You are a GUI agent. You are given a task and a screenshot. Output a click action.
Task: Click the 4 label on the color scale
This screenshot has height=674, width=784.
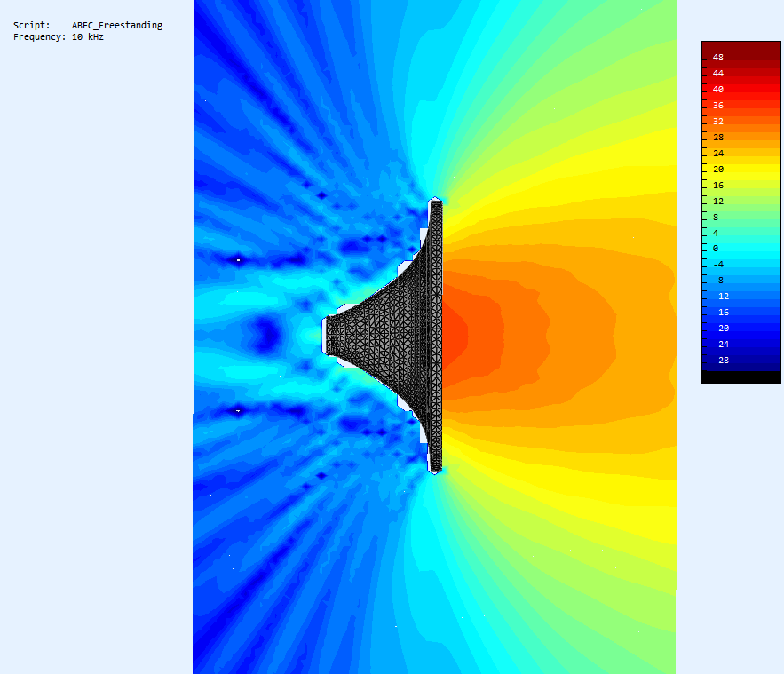716,233
